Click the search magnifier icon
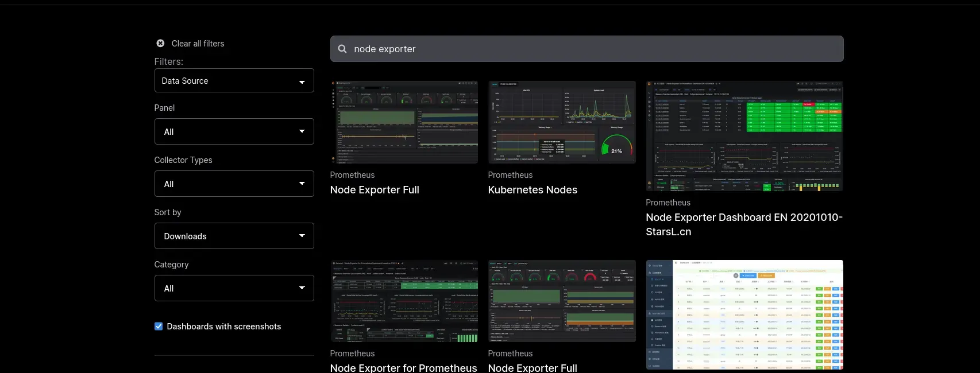This screenshot has height=373, width=980. pyautogui.click(x=342, y=49)
